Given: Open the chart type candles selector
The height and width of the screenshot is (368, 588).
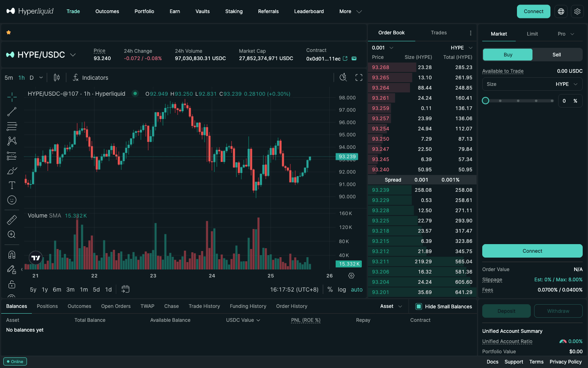Looking at the screenshot, I should pos(57,78).
